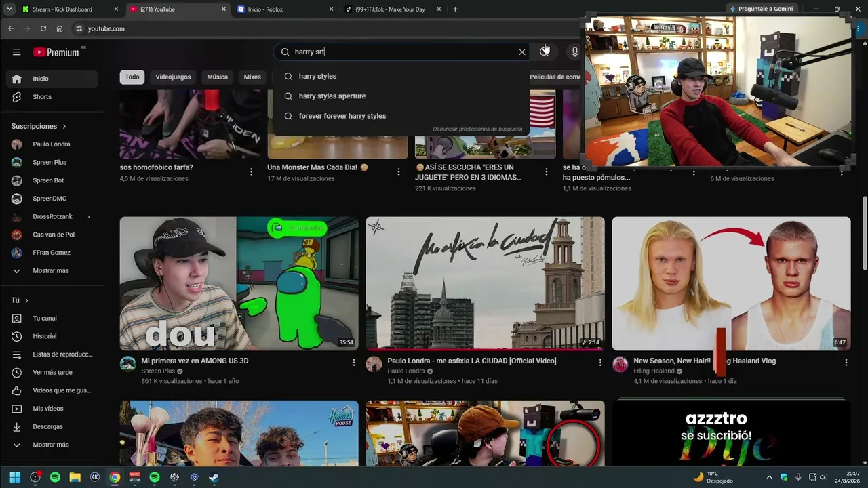Open Paulo Londra 'me asfixia LA CIUDAD' thumbnail
868x488 pixels.
(485, 283)
